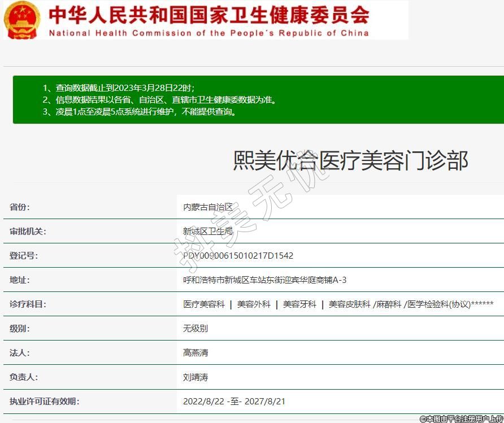Select the 诊疗科目 row label
The image size is (504, 423).
point(28,304)
